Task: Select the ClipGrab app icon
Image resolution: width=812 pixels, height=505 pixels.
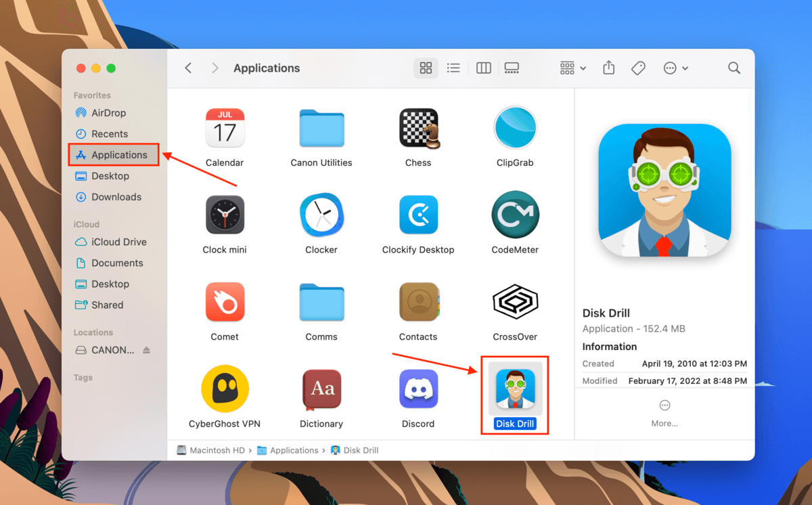Action: tap(515, 128)
